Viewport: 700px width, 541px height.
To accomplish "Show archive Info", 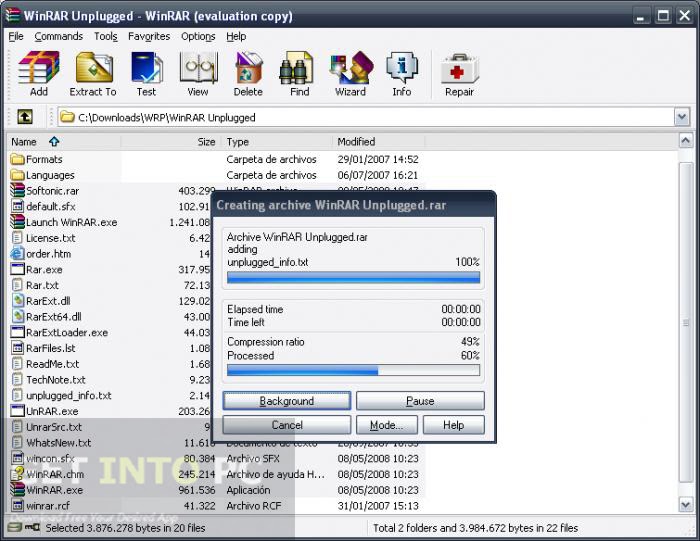I will 402,74.
